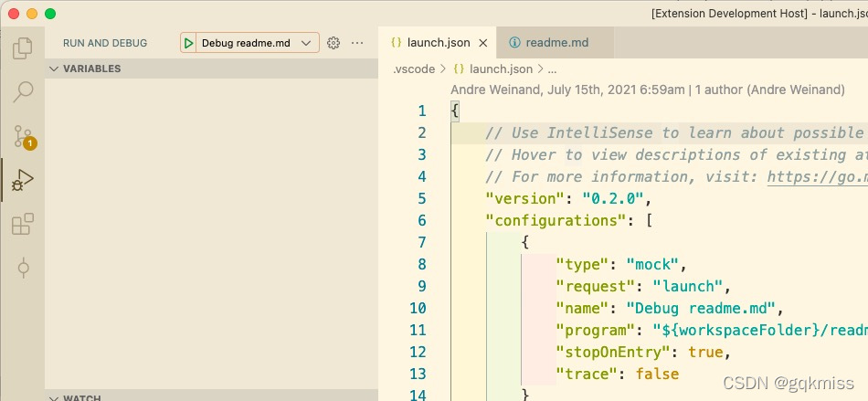Click the "configurations" key on line 6
Screen dimensions: 868x401
pos(556,221)
